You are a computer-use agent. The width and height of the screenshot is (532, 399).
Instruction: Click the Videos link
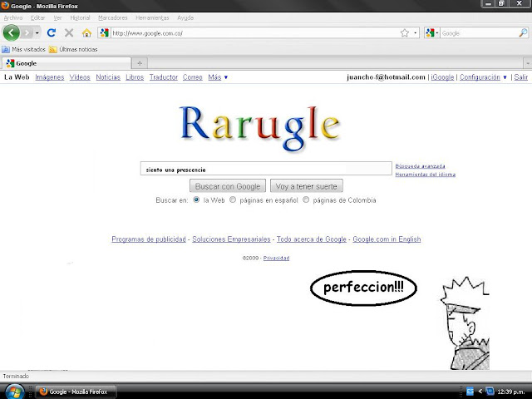(x=80, y=77)
